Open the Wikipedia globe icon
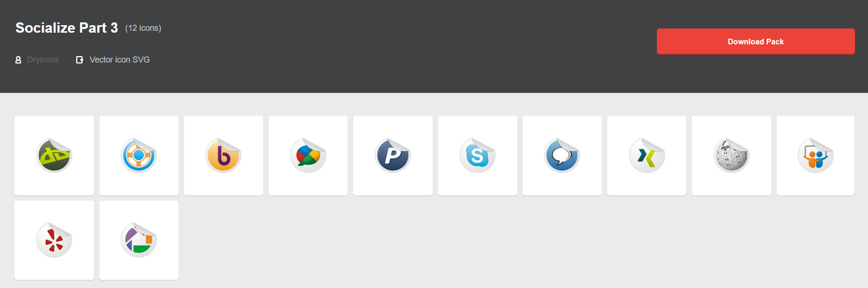Screen dimensions: 868x288 tap(732, 155)
